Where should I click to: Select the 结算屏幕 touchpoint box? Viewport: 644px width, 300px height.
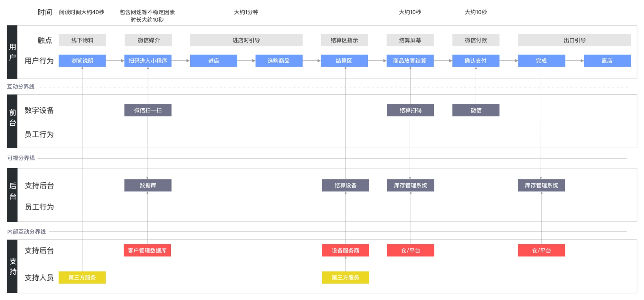pyautogui.click(x=410, y=40)
